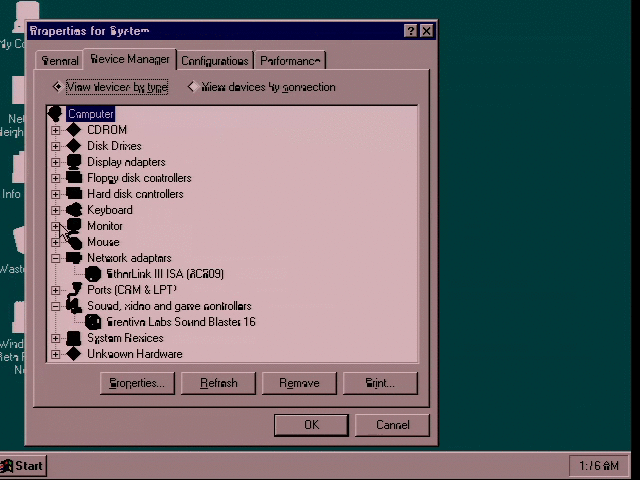Click the taskbar clock
The width and height of the screenshot is (640, 480).
[x=599, y=466]
